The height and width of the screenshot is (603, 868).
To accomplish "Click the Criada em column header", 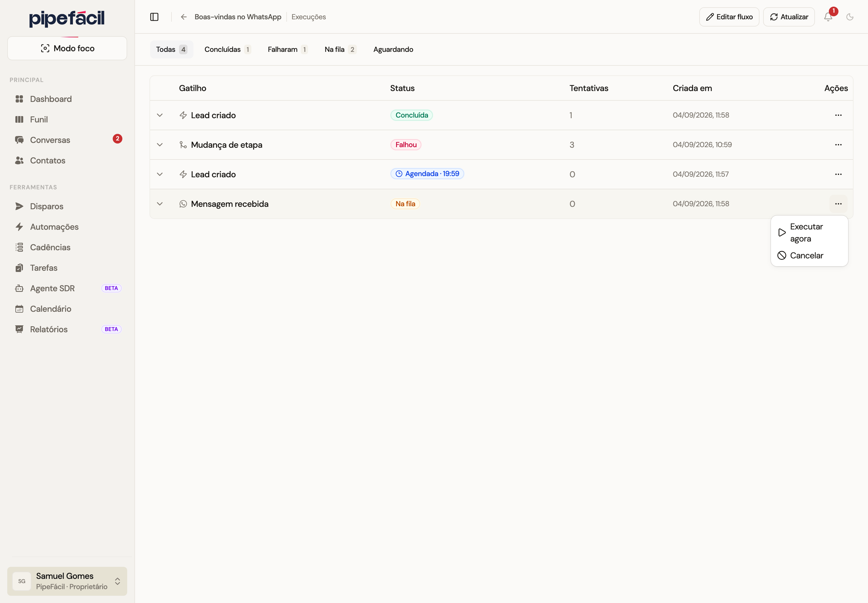I will [x=692, y=88].
